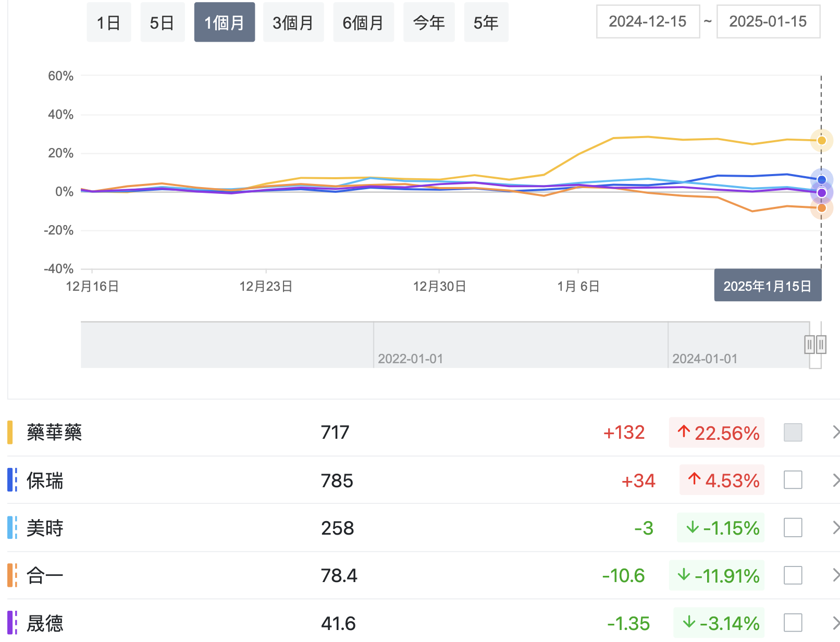Grab the left handle of range slider
Viewport: 840px width, 642px height.
[x=809, y=344]
